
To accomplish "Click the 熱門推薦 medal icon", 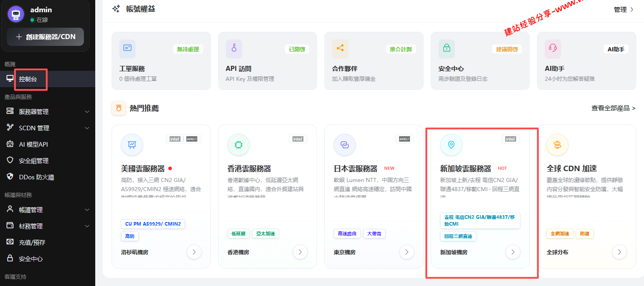I will tap(119, 108).
